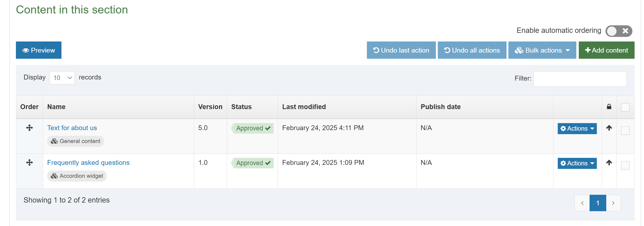
Task: Toggle Enable automatic ordering switch
Action: (x=618, y=31)
